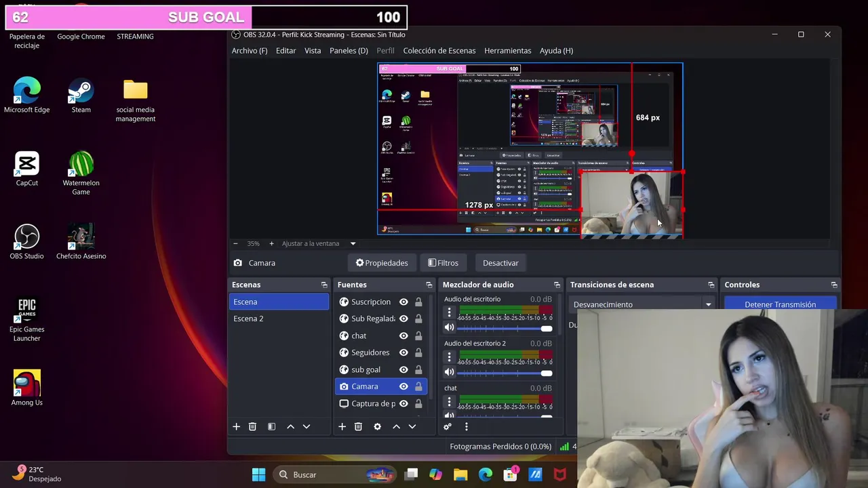Viewport: 868px width, 488px height.
Task: Click Filtros button
Action: pyautogui.click(x=443, y=263)
